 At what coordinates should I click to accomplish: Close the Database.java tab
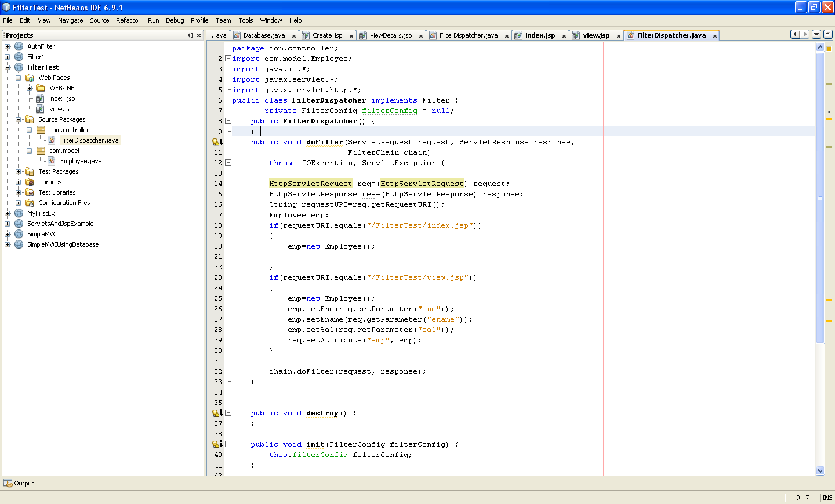click(295, 36)
